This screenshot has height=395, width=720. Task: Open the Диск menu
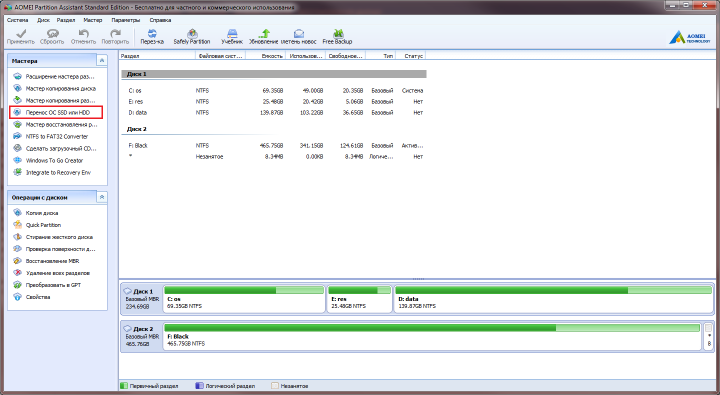[x=44, y=20]
